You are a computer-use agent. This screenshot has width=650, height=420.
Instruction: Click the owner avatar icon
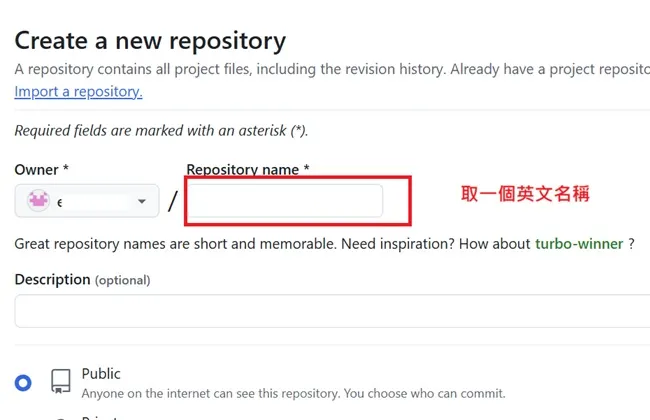[39, 201]
